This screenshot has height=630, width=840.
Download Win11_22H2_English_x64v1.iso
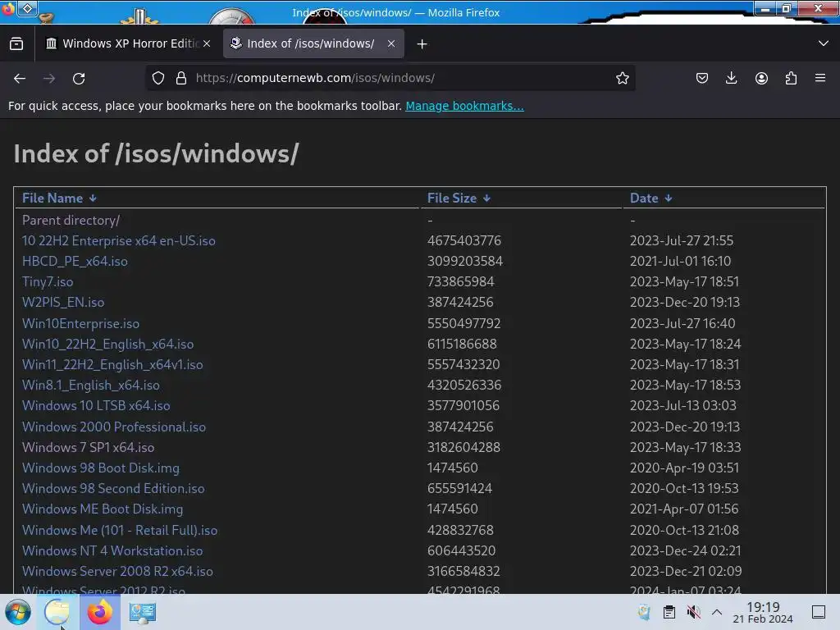click(x=112, y=365)
